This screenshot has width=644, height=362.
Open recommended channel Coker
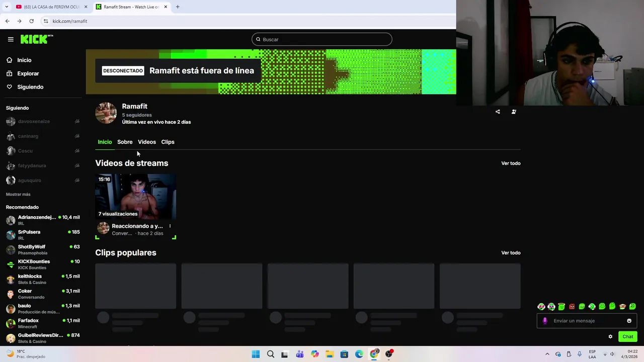(43, 294)
